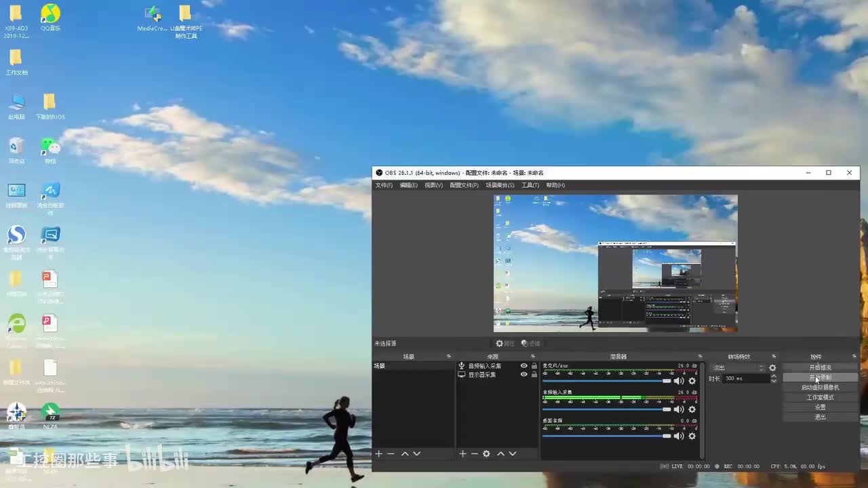Open settings gear for 音频输入采集 mixer channel
This screenshot has height=488, width=868.
click(692, 409)
